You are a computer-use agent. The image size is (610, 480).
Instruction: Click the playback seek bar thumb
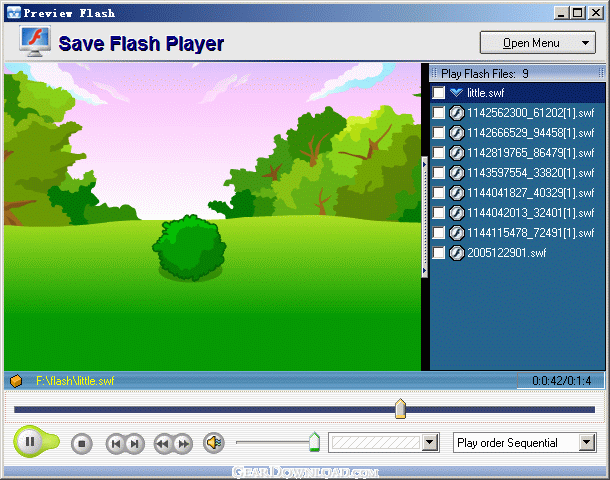[400, 409]
